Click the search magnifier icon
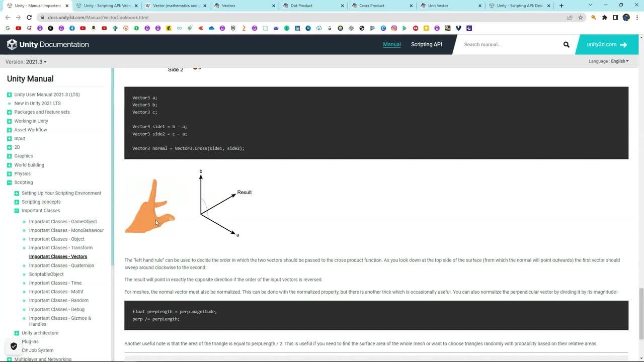This screenshot has height=362, width=644. coord(566,44)
